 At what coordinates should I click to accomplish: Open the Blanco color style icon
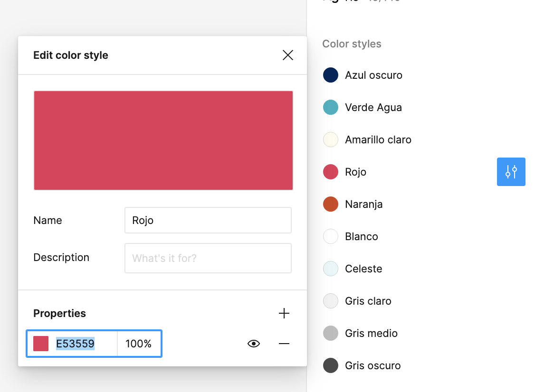(x=330, y=236)
